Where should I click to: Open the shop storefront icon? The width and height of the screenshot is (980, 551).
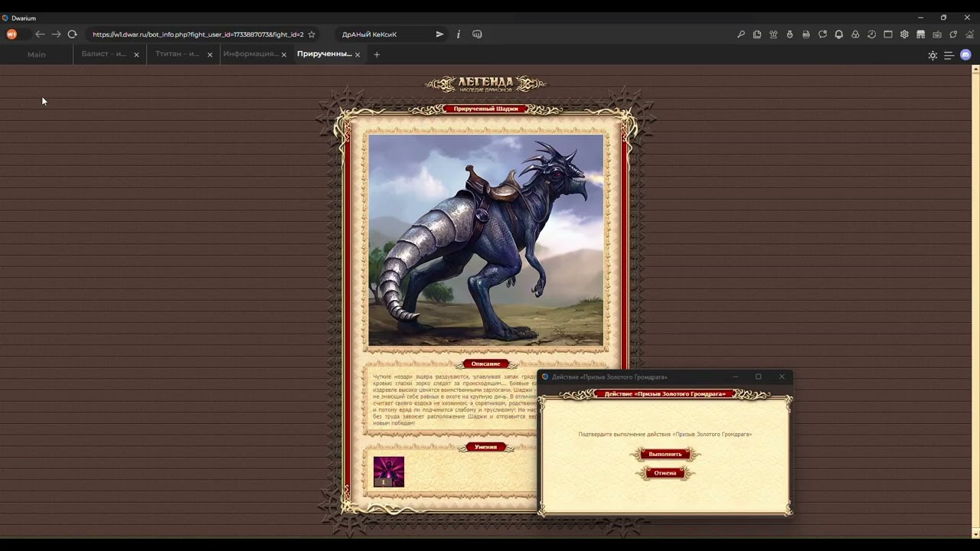click(x=920, y=34)
